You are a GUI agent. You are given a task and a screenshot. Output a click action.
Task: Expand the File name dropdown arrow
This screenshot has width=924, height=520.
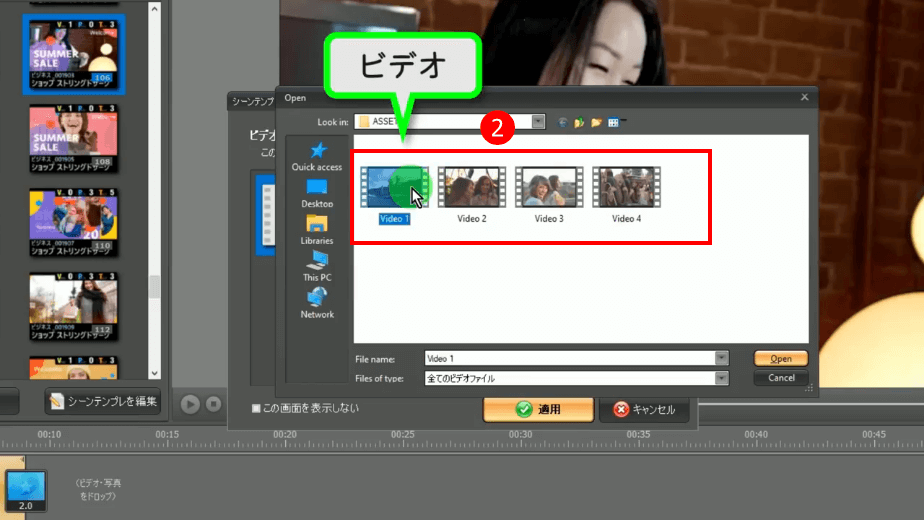click(721, 358)
